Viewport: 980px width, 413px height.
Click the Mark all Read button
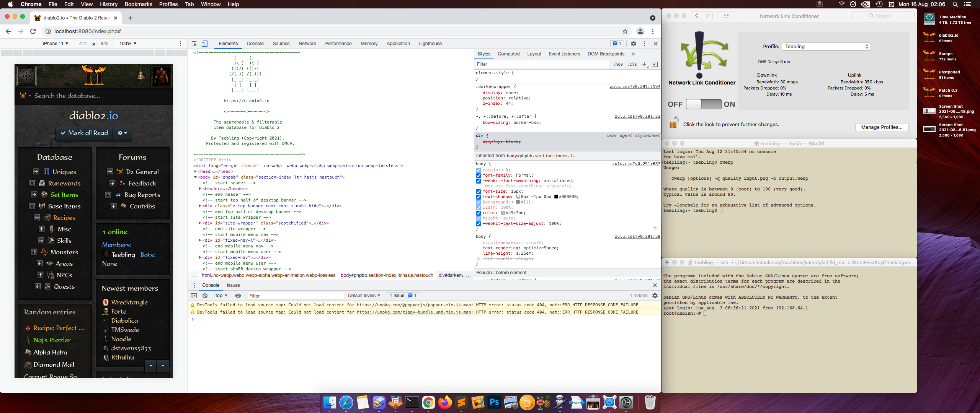point(84,133)
